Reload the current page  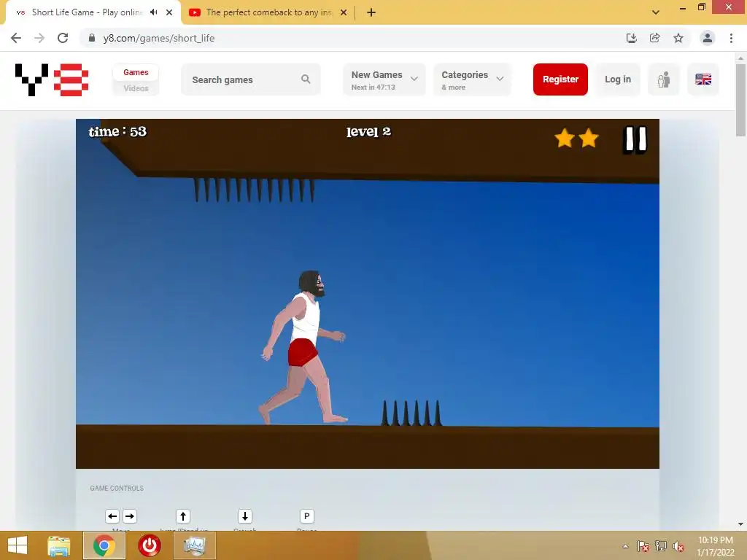[x=63, y=38]
